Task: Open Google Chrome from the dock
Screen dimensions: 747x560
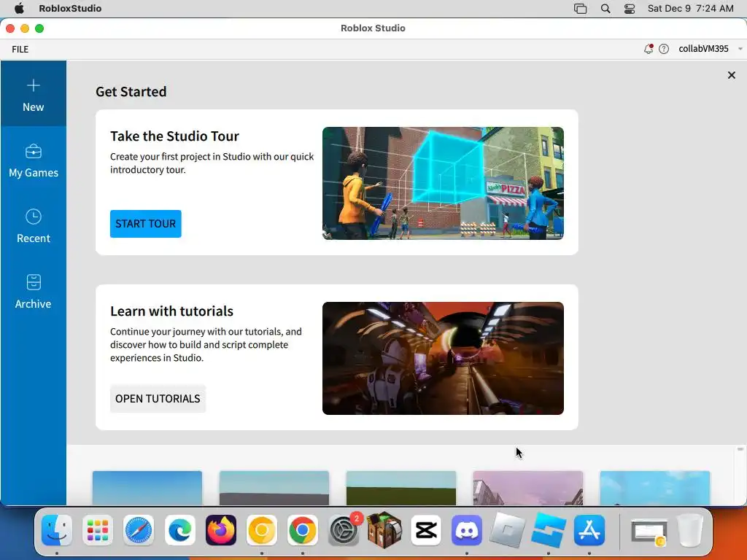Action: tap(303, 530)
